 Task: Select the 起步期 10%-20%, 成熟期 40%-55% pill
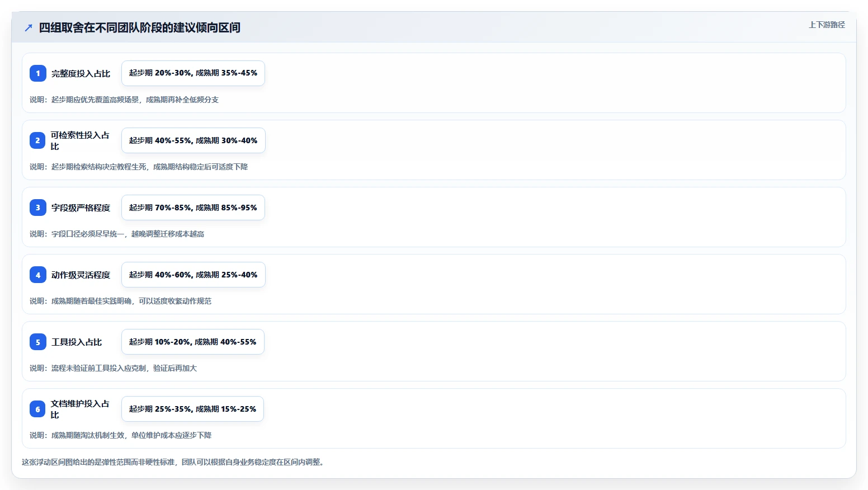click(x=193, y=342)
